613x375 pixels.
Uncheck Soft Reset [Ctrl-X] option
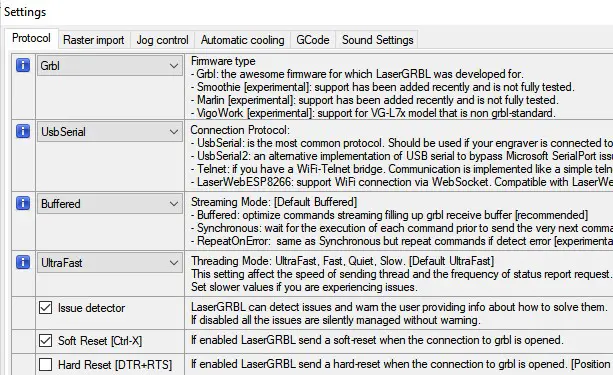(45, 341)
